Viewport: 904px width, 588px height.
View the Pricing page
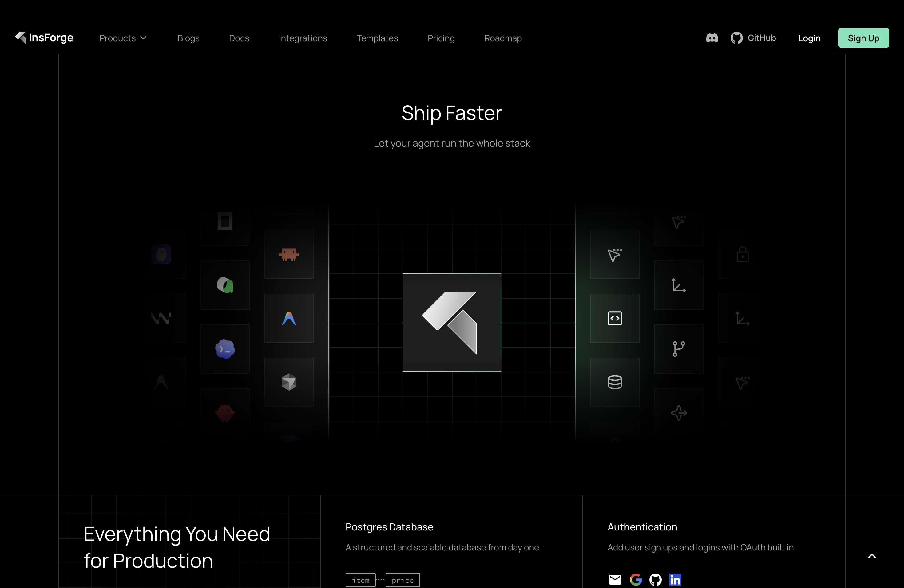pos(441,38)
